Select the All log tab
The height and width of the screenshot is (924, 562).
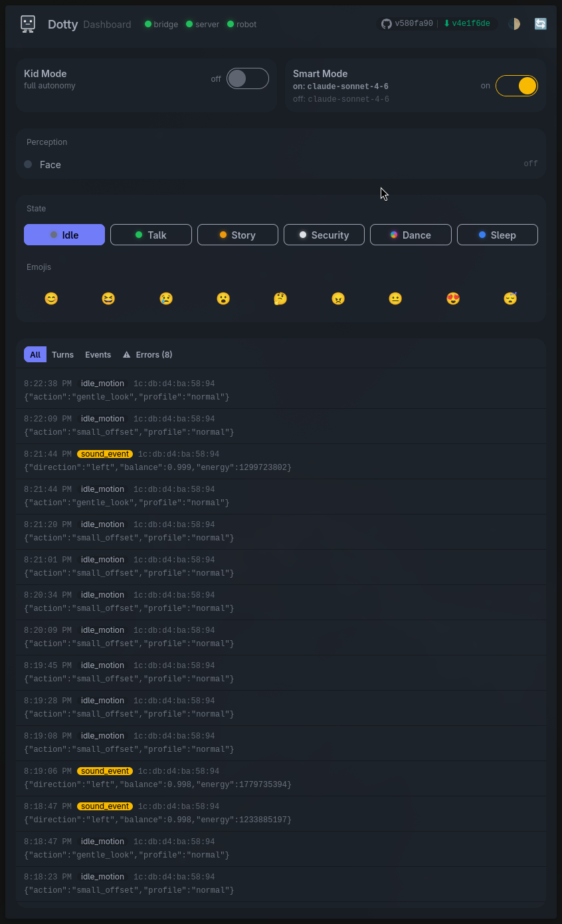pos(35,354)
